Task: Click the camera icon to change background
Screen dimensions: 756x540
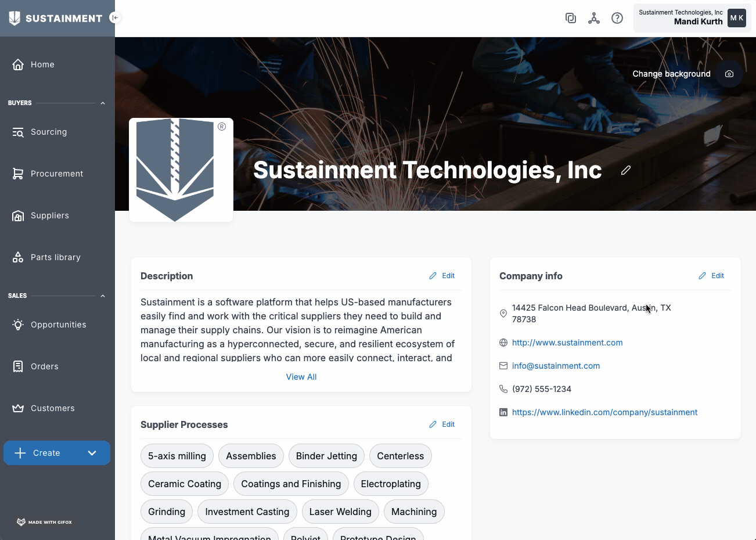Action: [729, 74]
